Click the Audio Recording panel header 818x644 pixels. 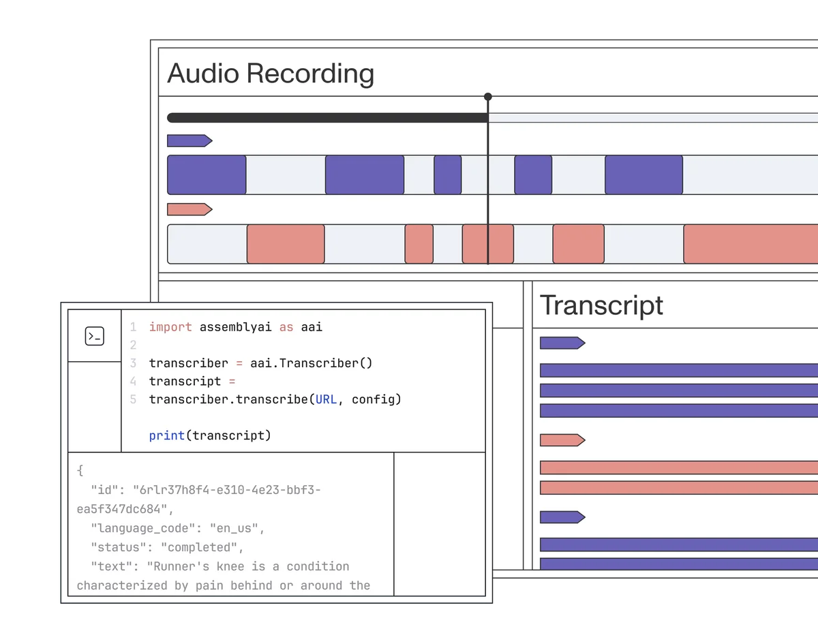click(x=271, y=73)
